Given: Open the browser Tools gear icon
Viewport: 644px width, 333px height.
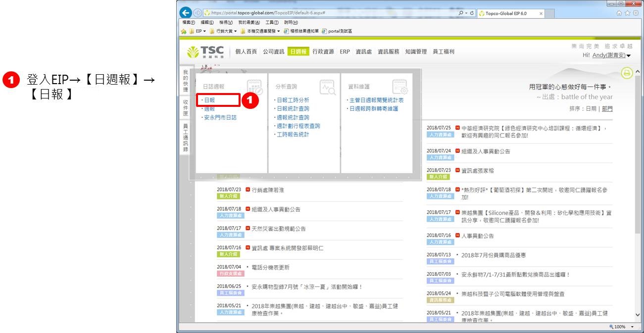Looking at the screenshot, I should click(636, 13).
